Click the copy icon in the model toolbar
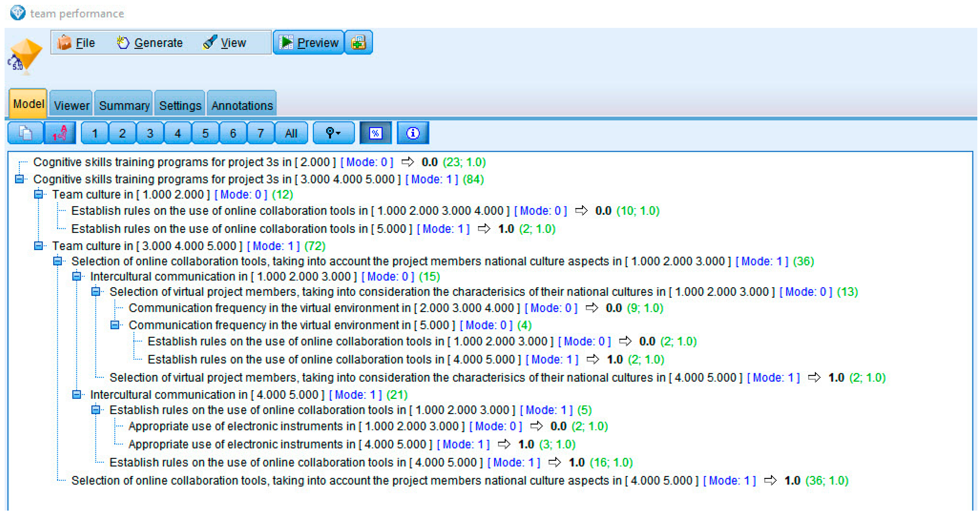The image size is (980, 513). click(x=25, y=133)
